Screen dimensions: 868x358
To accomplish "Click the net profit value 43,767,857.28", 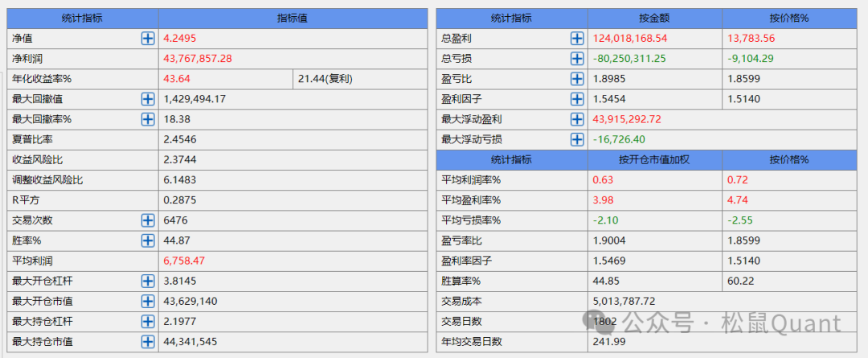I will click(x=197, y=58).
